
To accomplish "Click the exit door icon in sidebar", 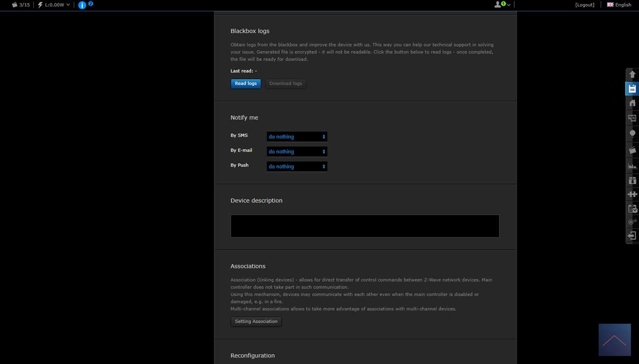I will tap(632, 236).
